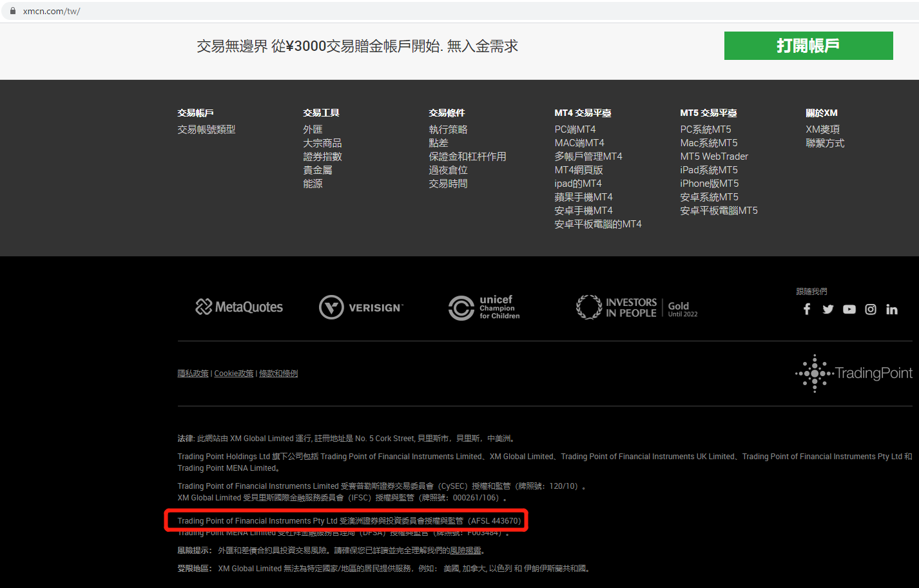Viewport: 919px width, 588px height.
Task: Open XM獎項 link
Action: pyautogui.click(x=823, y=129)
